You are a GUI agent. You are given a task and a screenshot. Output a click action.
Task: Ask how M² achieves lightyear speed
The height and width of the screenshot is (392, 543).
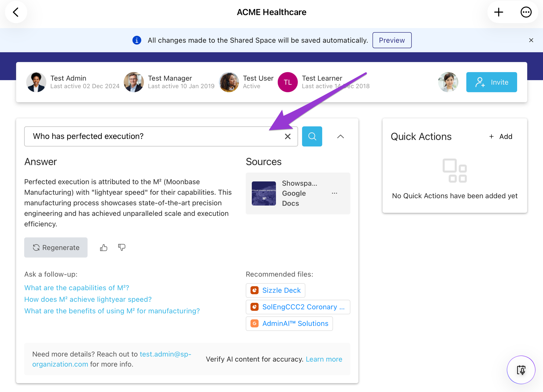pos(88,299)
